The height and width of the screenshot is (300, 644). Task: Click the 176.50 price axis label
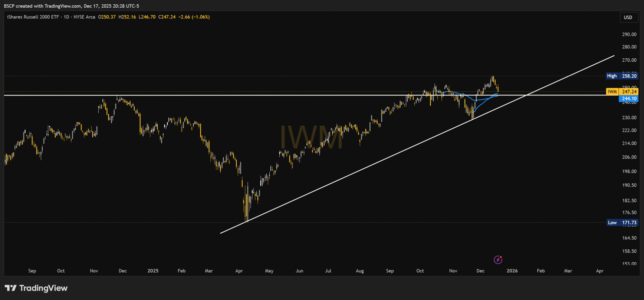click(629, 213)
